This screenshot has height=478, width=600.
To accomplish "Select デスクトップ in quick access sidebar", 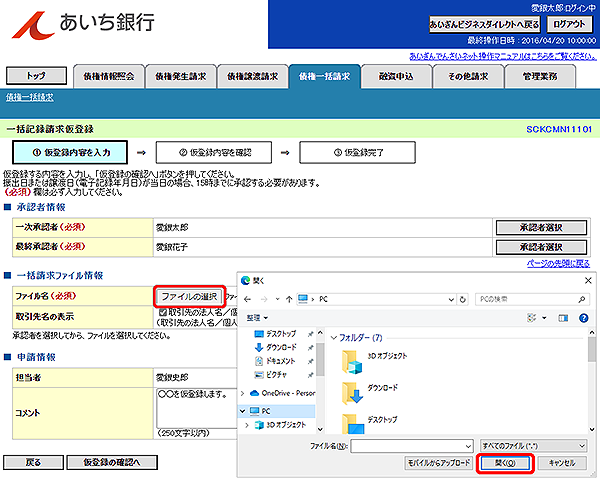I will (x=280, y=334).
